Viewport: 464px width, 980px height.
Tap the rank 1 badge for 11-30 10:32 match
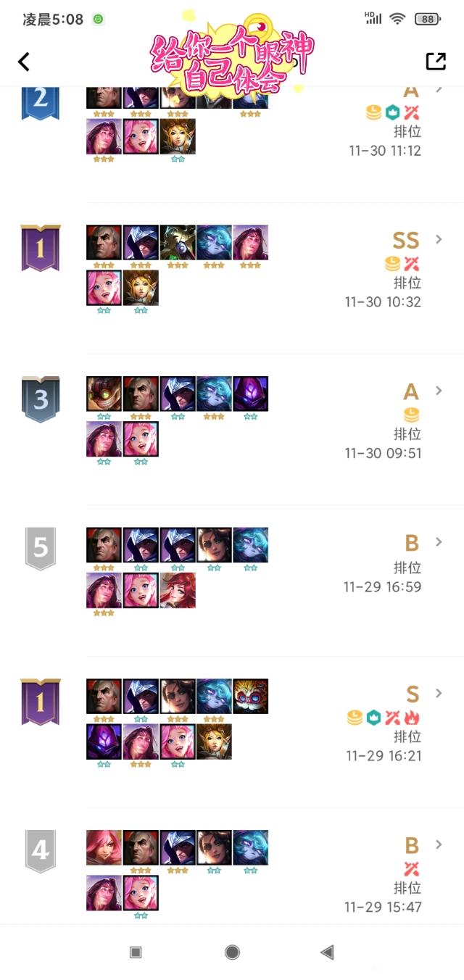click(x=41, y=248)
